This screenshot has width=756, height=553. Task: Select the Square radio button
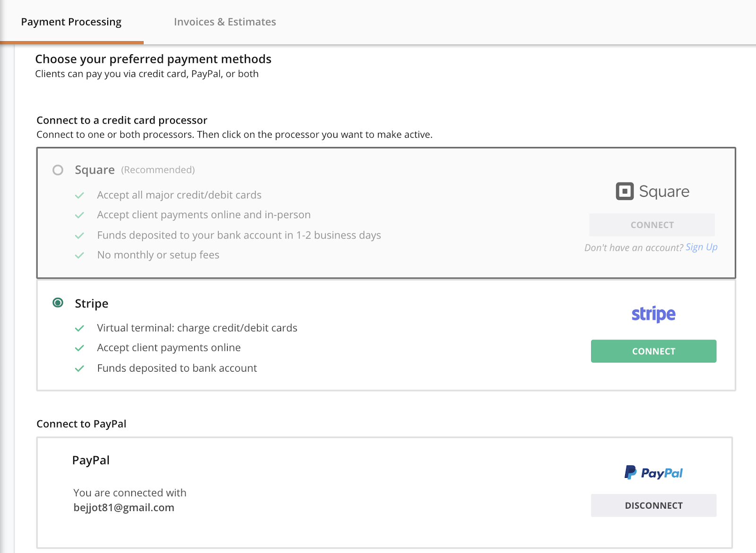[58, 170]
